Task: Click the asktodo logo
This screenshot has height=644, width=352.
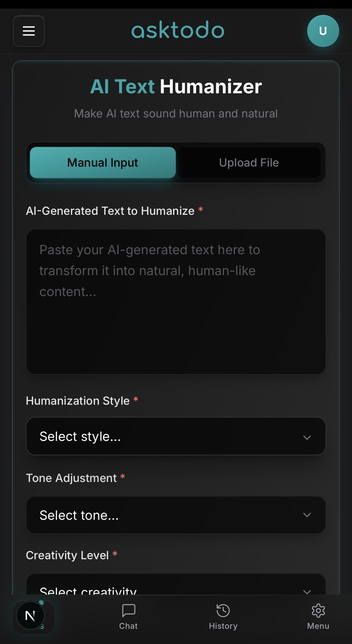Action: point(177,30)
